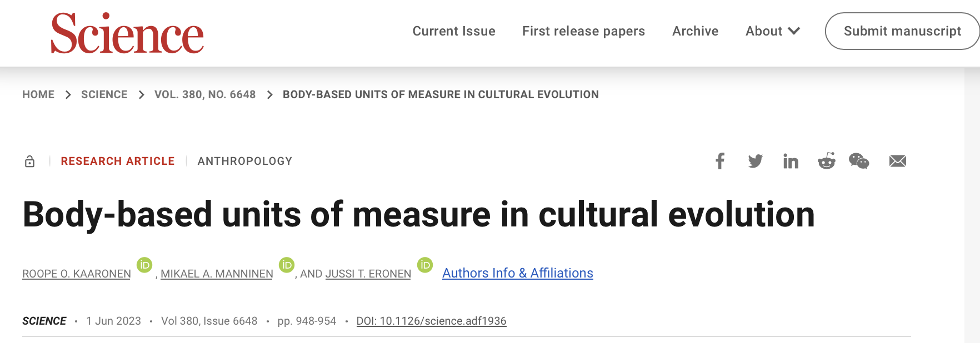Image resolution: width=980 pixels, height=343 pixels.
Task: Share article via email icon
Action: click(x=897, y=162)
